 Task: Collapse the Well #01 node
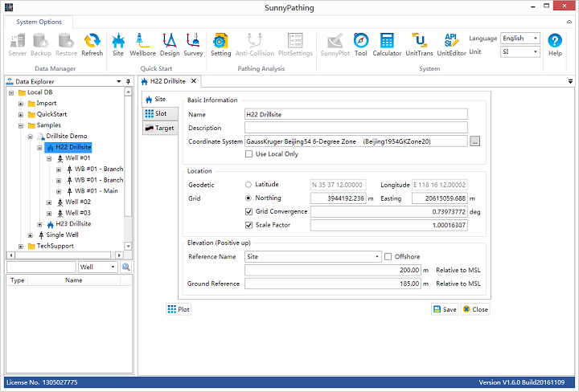(x=49, y=158)
